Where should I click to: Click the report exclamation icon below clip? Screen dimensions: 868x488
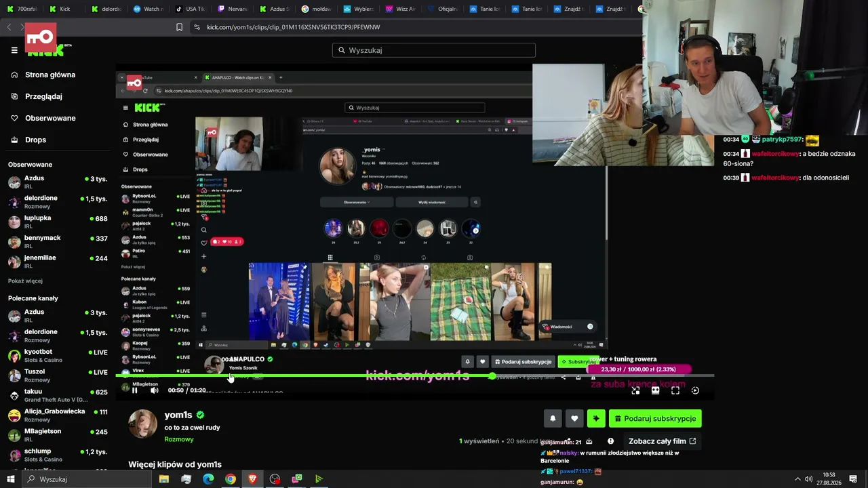610,441
